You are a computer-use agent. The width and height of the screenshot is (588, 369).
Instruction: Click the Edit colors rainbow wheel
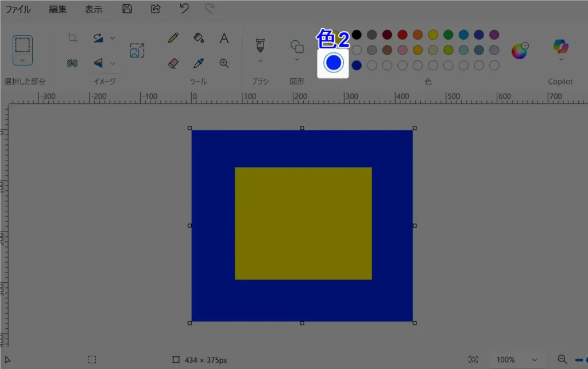pos(519,51)
